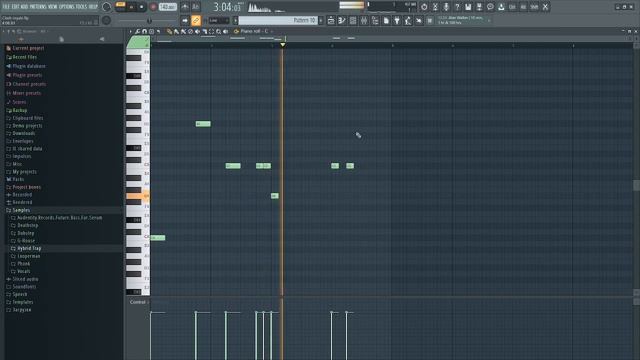
Task: Expand the Packs folder in browser
Action: (18, 179)
